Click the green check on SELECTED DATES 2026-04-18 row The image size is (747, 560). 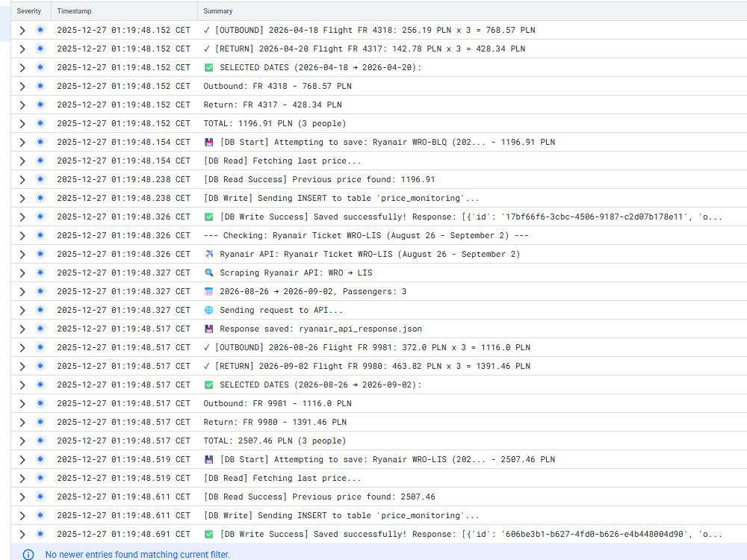(x=208, y=68)
